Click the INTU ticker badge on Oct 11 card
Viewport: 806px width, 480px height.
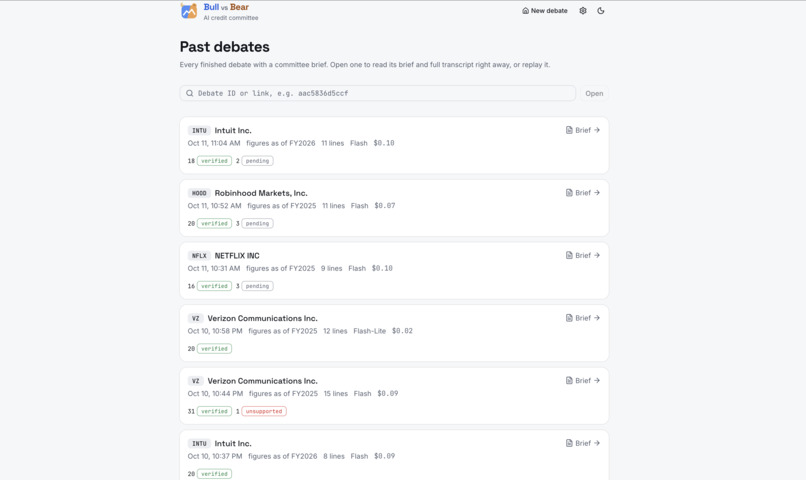pos(199,131)
